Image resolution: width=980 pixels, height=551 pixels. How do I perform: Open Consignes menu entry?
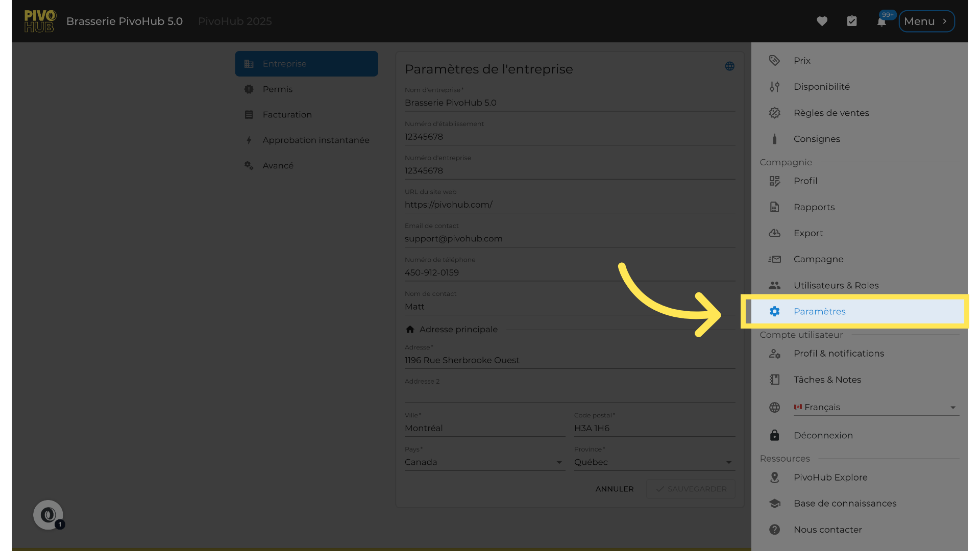[816, 139]
